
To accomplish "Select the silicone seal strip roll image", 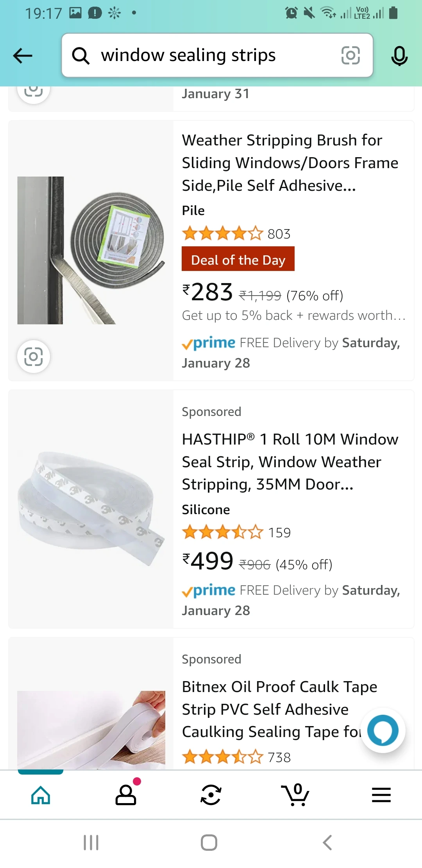I will [x=91, y=508].
